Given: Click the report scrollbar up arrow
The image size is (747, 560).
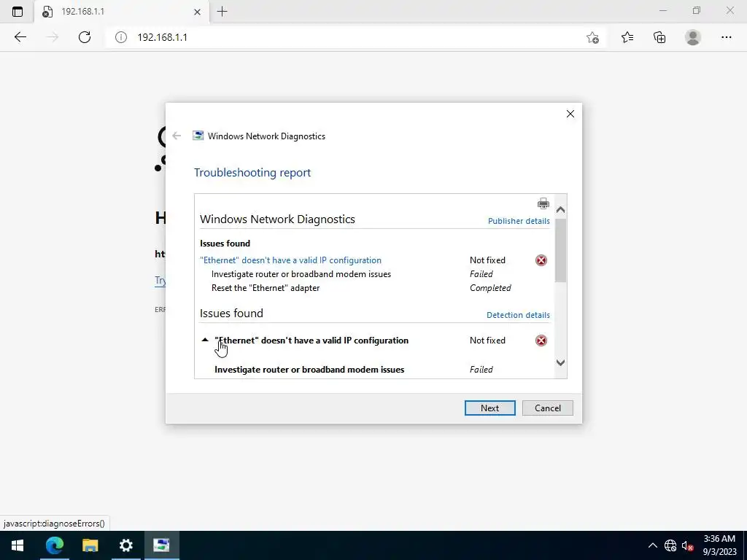Looking at the screenshot, I should point(561,209).
